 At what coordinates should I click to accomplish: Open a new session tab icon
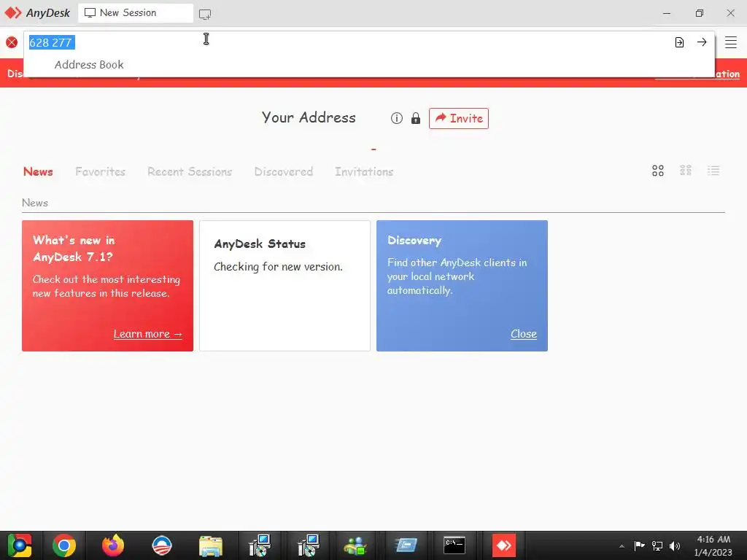(205, 14)
